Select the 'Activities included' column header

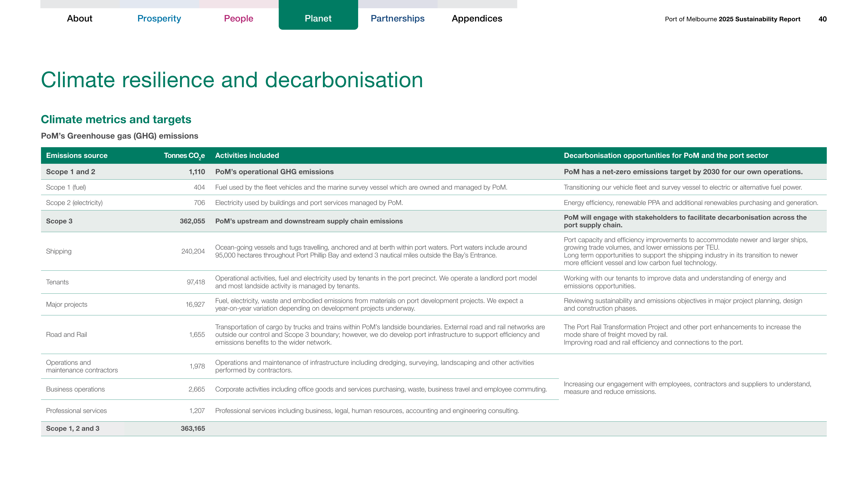tap(247, 156)
